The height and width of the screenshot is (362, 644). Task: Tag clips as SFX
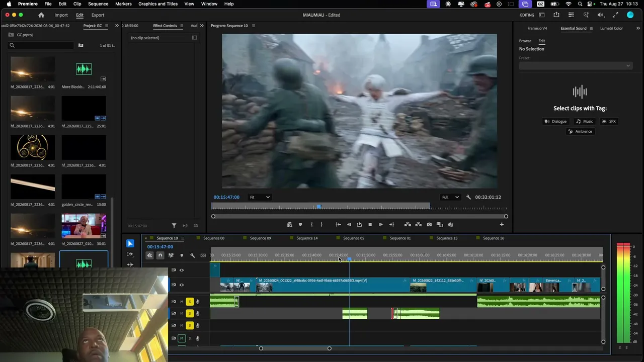coord(609,121)
